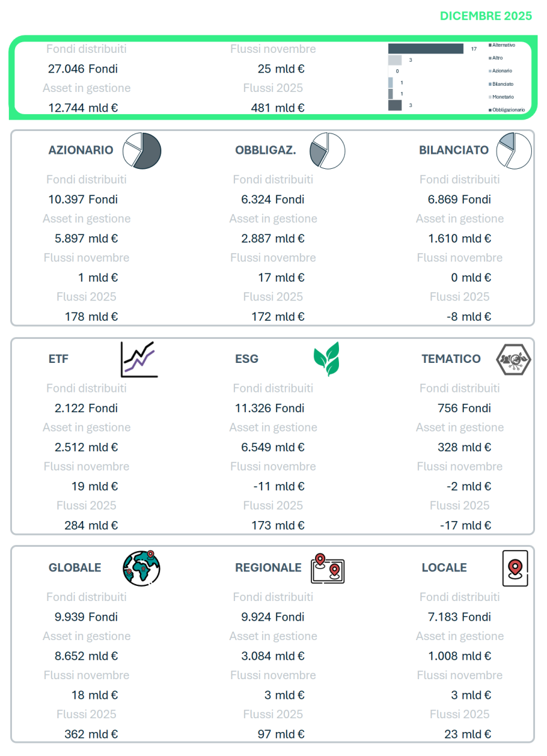Click the Monetario legend label
Viewport: 547px width, 756px height.
[x=503, y=97]
